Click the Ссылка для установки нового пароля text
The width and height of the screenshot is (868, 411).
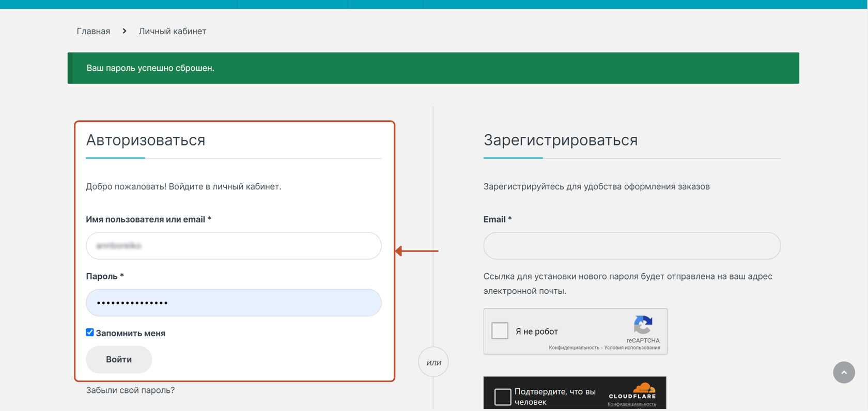click(x=628, y=283)
